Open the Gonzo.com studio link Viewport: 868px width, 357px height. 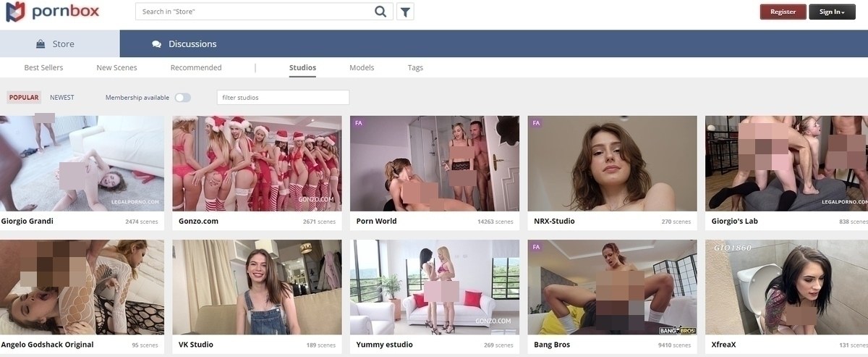click(198, 221)
